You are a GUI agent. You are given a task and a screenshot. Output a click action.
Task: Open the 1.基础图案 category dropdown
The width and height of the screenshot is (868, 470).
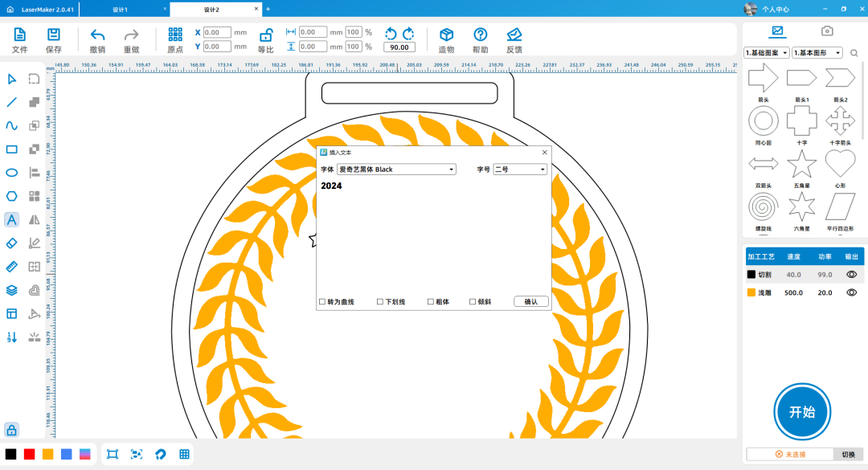pos(767,53)
